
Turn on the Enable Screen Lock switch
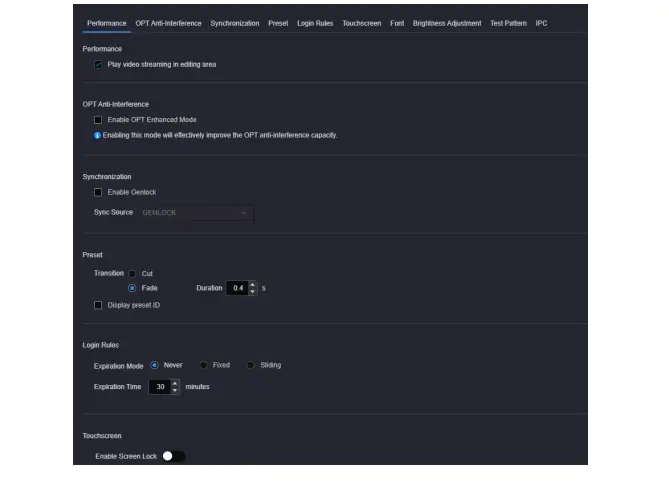pyautogui.click(x=173, y=456)
